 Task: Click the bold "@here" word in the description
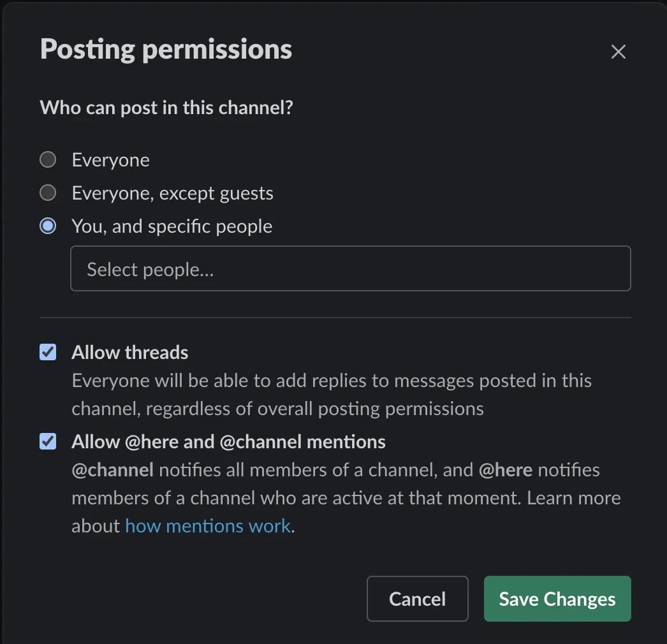[x=506, y=471]
